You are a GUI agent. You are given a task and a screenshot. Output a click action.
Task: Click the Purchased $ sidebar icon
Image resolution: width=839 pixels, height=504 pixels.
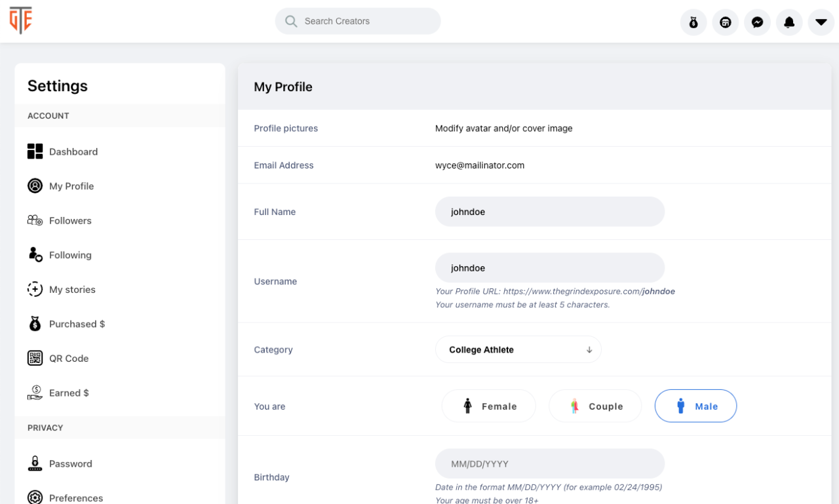(x=35, y=324)
